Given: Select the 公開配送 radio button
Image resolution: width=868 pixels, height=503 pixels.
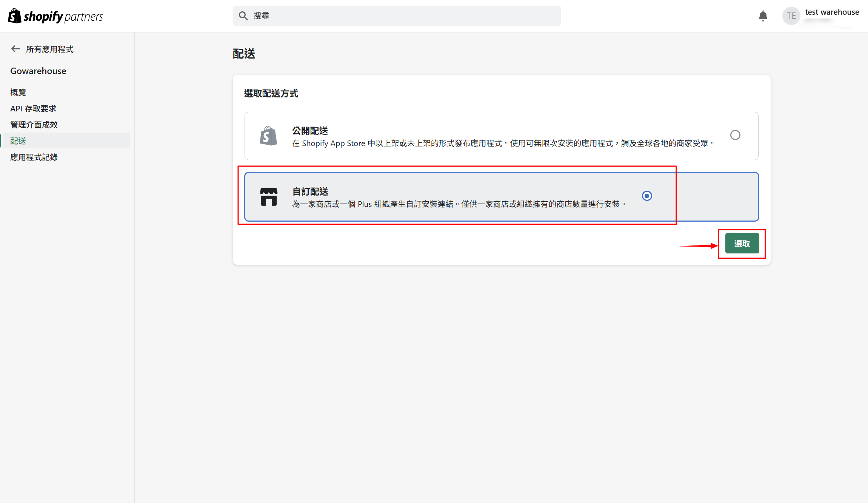Looking at the screenshot, I should (x=735, y=135).
